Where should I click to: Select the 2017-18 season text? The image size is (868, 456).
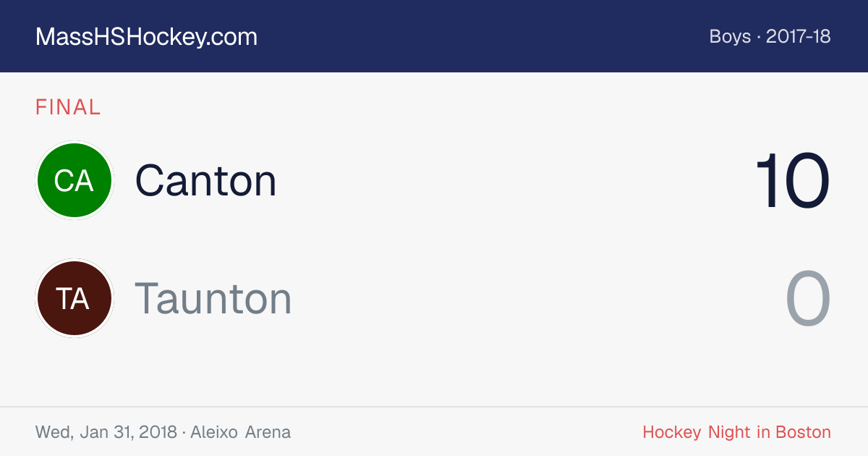point(799,36)
